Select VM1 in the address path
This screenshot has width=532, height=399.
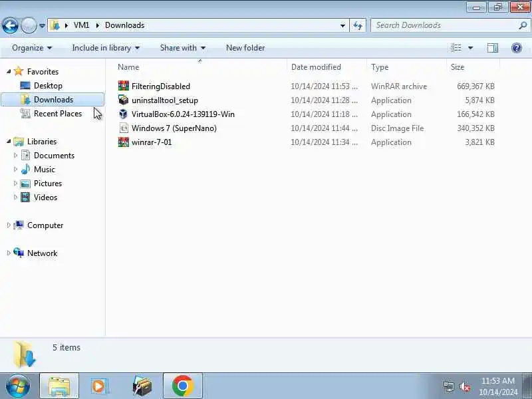tap(81, 25)
